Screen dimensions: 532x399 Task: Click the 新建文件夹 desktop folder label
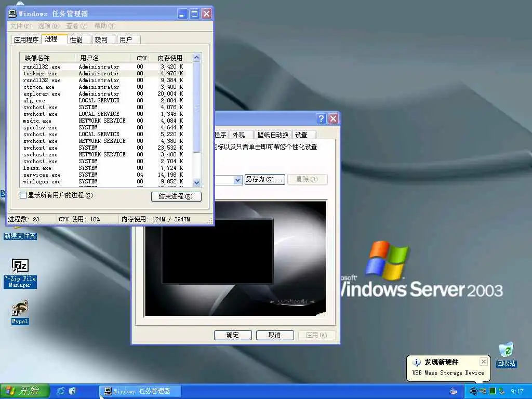pyautogui.click(x=20, y=236)
